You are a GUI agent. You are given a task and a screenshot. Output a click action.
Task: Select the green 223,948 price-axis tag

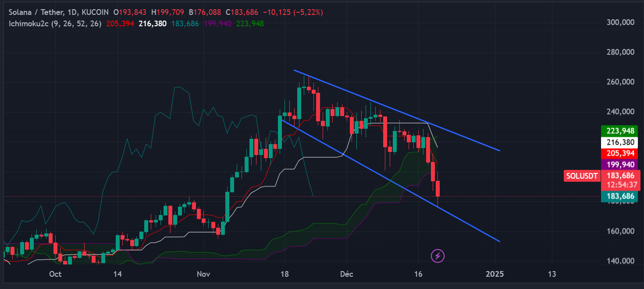click(619, 131)
